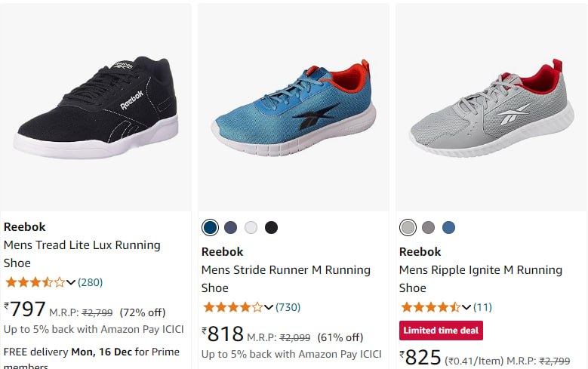Viewport: 588px width, 369px height.
Task: Open the 11 reviews for Ripple Ignite
Action: coord(483,307)
